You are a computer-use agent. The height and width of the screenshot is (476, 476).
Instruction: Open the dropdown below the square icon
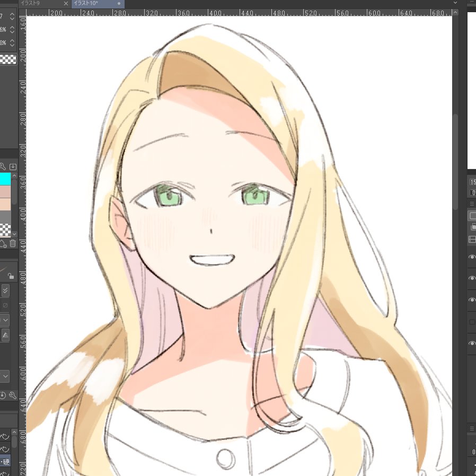(x=5, y=320)
